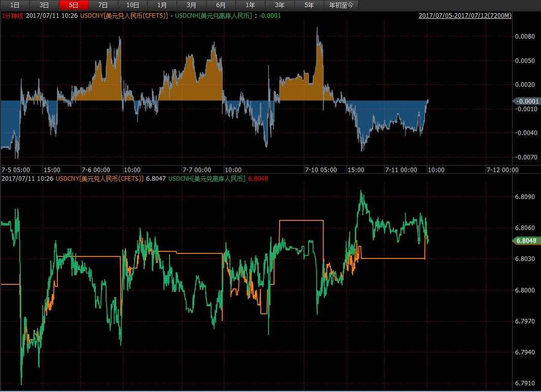Screen dimensions: 541x392
Task: Click the 7-12 00:00 time axis label
Action: point(502,170)
